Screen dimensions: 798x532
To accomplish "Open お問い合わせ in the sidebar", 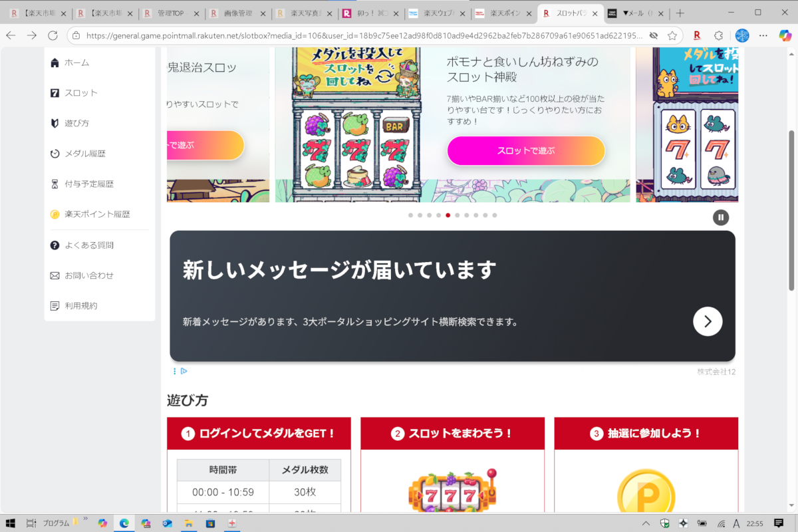I will pyautogui.click(x=100, y=275).
